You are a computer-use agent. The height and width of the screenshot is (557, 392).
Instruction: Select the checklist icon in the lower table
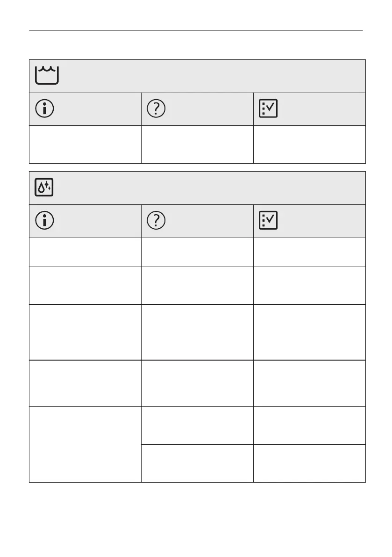click(268, 221)
